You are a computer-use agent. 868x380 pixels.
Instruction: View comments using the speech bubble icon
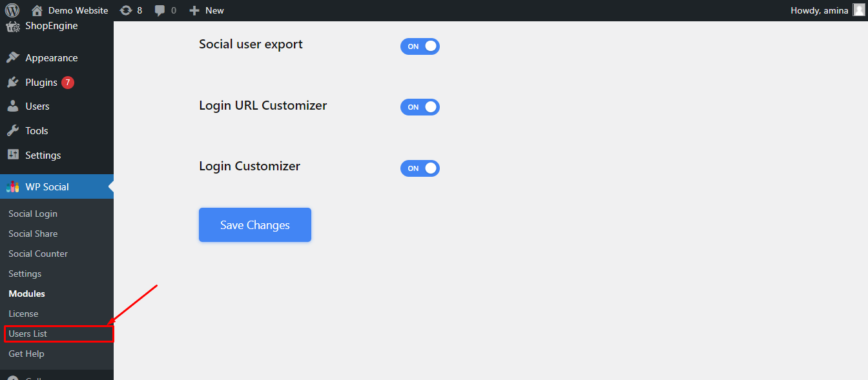coord(159,10)
